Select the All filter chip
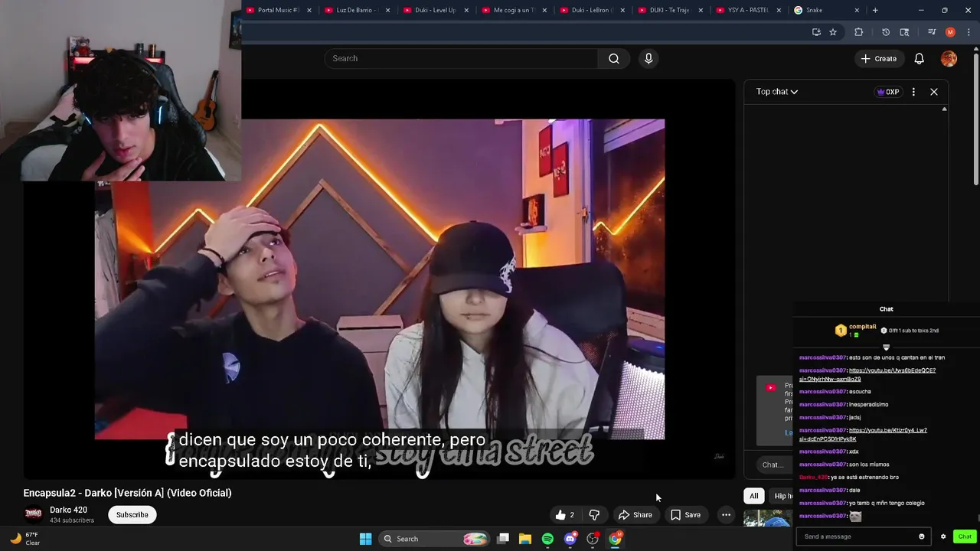 [754, 496]
